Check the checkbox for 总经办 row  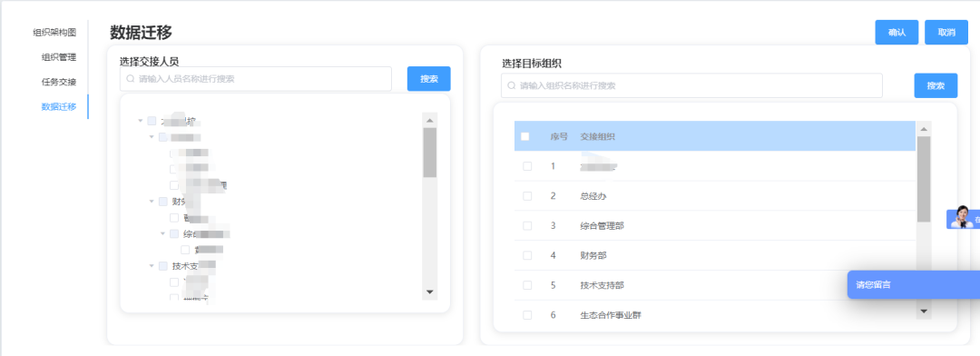(x=527, y=196)
